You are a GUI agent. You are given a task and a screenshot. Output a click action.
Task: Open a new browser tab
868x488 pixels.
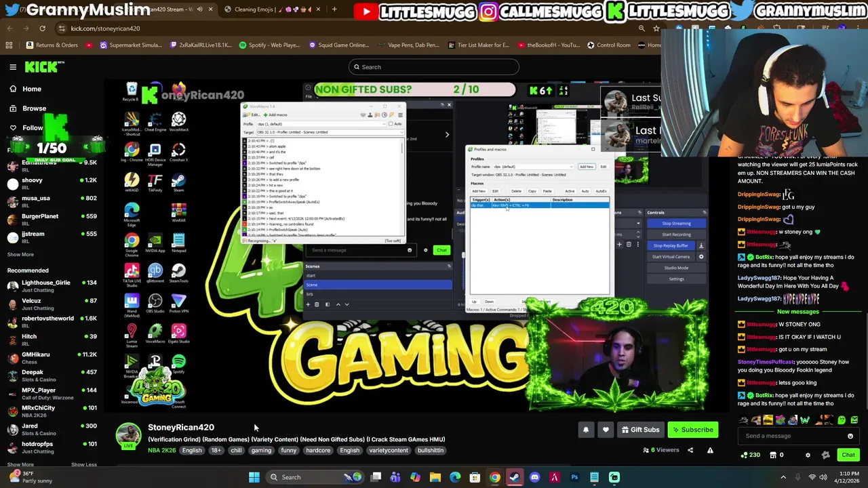coord(334,9)
